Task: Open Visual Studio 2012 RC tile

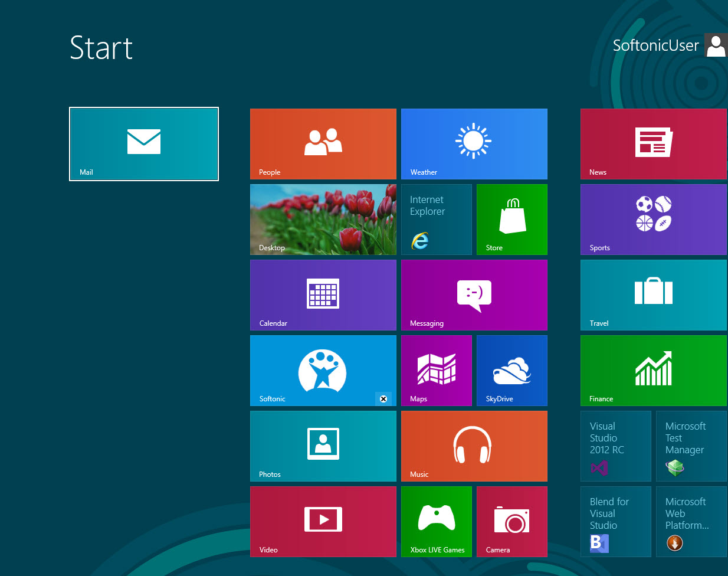Action: coord(616,446)
